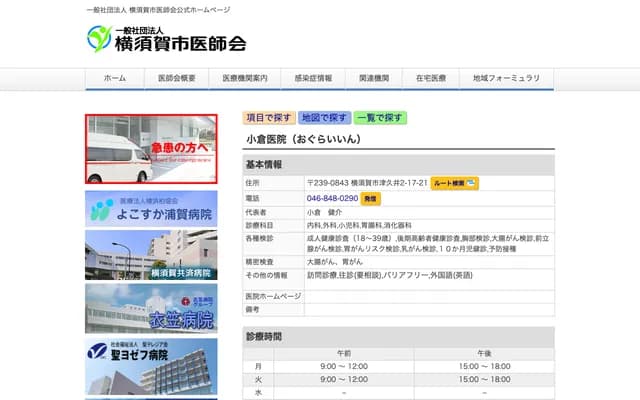The width and height of the screenshot is (640, 400).
Task: Click Tuesday's 15:00 ～ 18:00 cell
Action: point(484,380)
